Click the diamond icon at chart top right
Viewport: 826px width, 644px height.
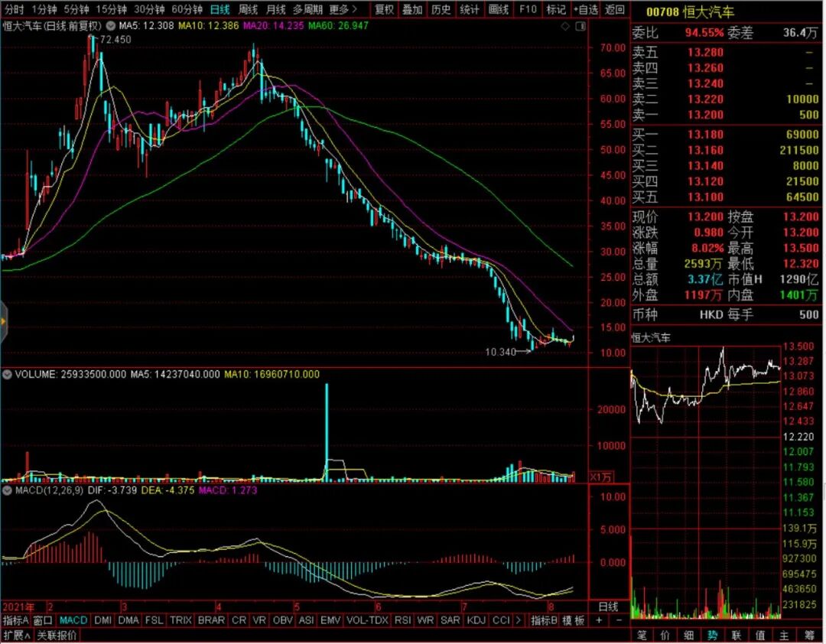click(565, 26)
